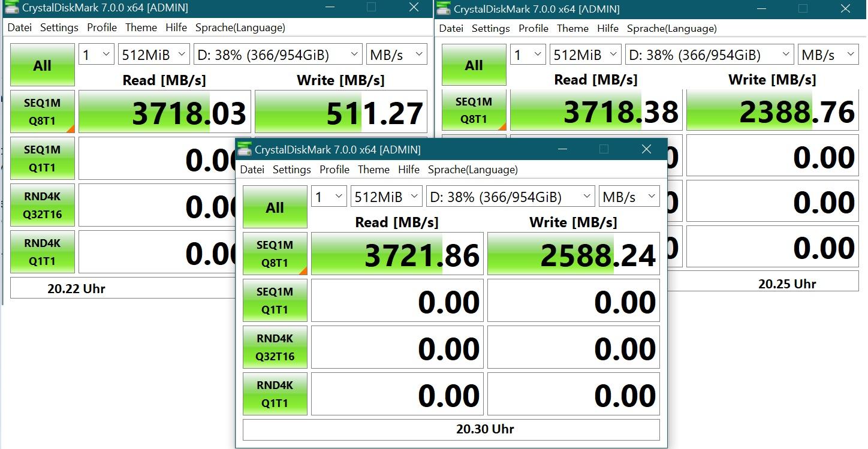Close the front CrystalDiskMark window
The image size is (868, 449).
(646, 149)
